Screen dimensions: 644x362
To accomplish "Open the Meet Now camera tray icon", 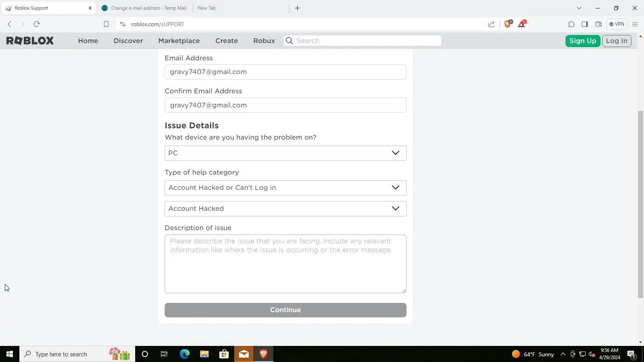I will (573, 354).
